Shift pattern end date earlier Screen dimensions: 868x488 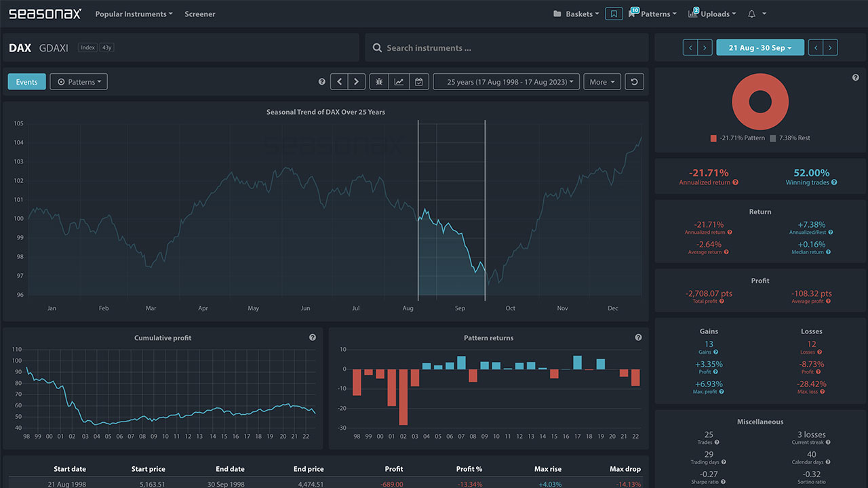click(x=815, y=47)
